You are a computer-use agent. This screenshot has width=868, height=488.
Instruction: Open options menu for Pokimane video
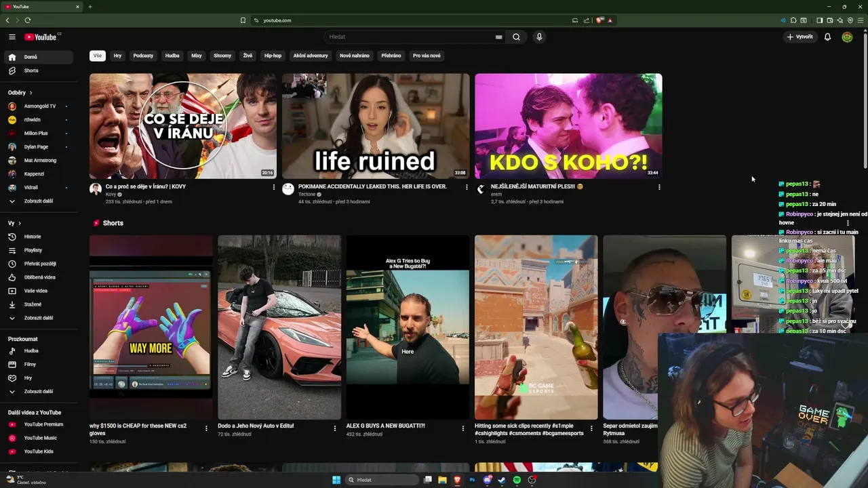click(x=467, y=187)
